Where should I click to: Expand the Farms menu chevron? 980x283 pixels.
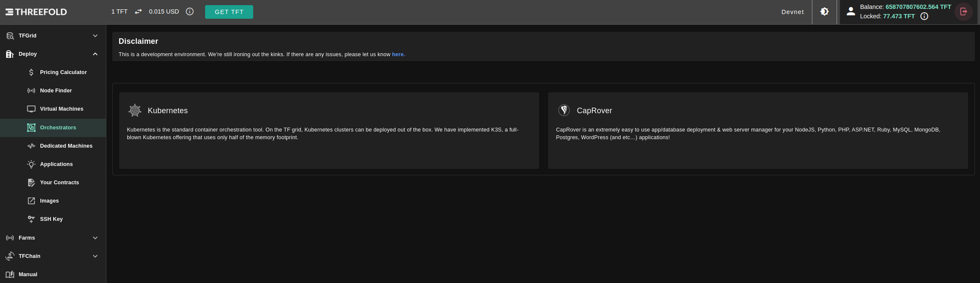click(x=95, y=238)
